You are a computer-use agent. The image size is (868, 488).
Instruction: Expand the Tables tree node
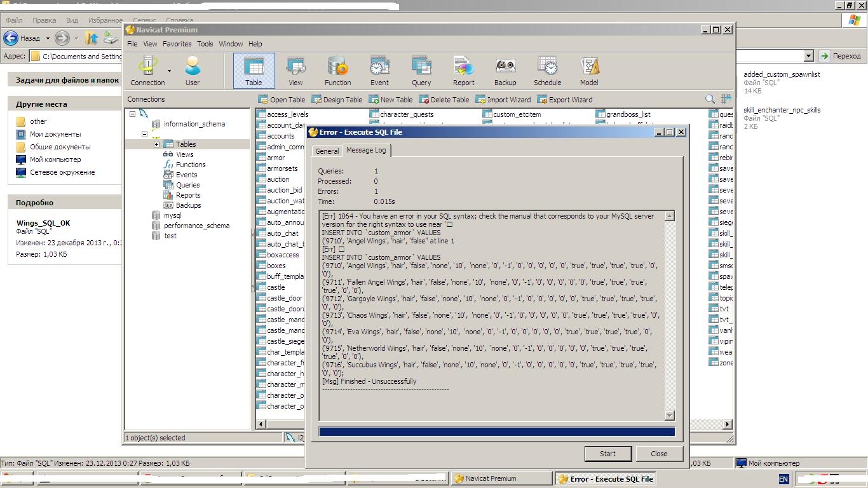[x=156, y=144]
